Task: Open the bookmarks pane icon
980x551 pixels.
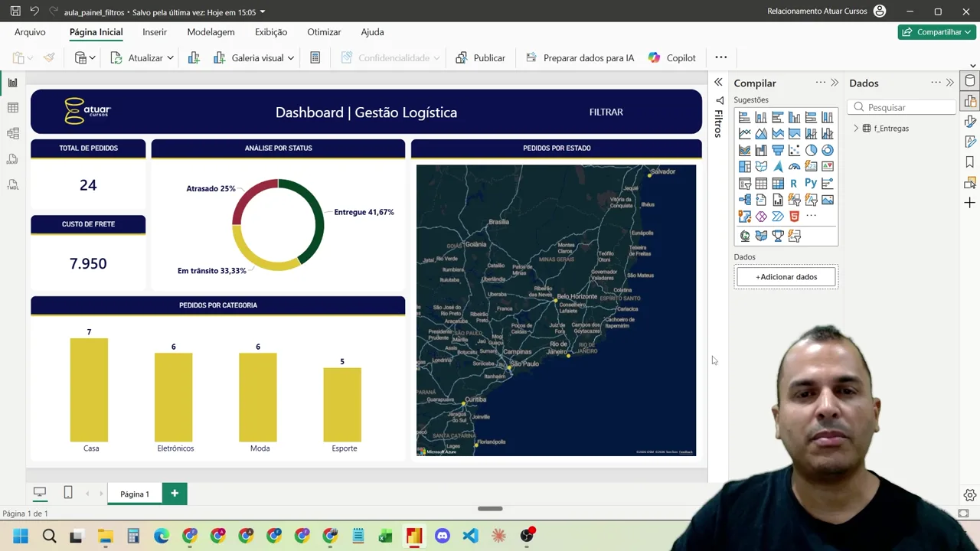Action: [970, 162]
